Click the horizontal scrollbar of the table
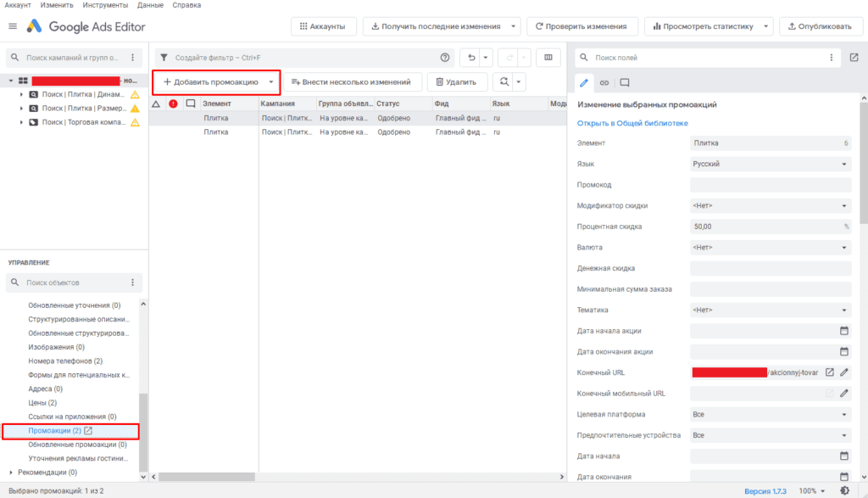 tap(207, 477)
